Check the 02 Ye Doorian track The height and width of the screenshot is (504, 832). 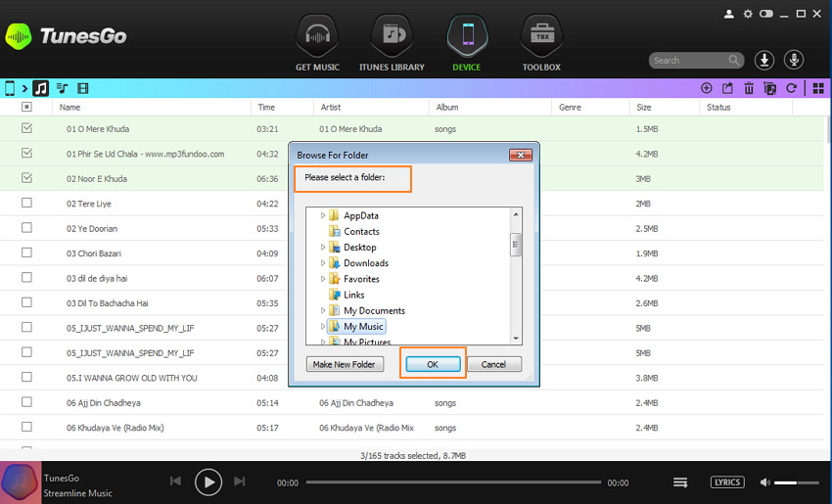[x=26, y=228]
